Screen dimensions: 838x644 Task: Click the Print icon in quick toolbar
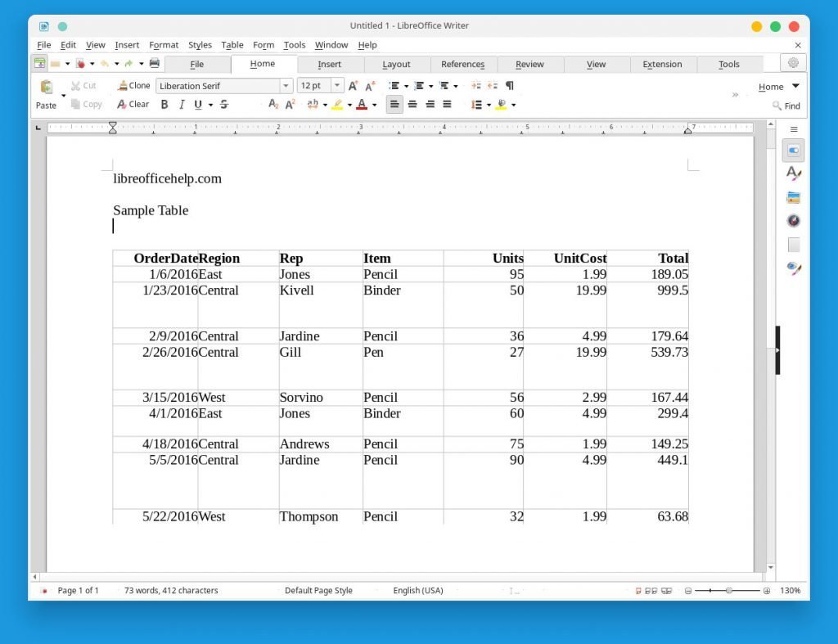(x=155, y=63)
